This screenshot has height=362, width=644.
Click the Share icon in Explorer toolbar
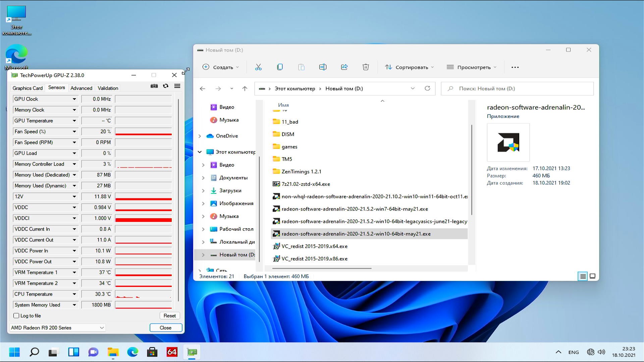[x=344, y=67]
